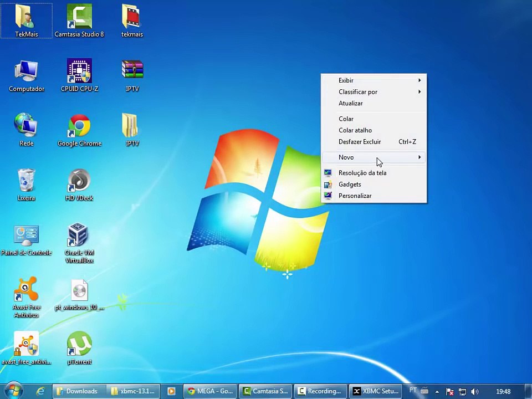Click the Internet Explorer taskbar icon
The height and width of the screenshot is (399, 532).
pos(40,391)
